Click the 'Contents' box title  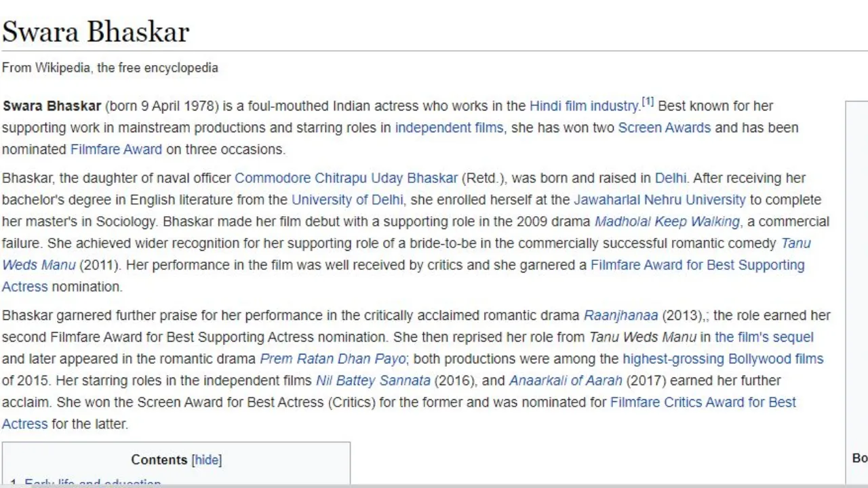coord(159,460)
